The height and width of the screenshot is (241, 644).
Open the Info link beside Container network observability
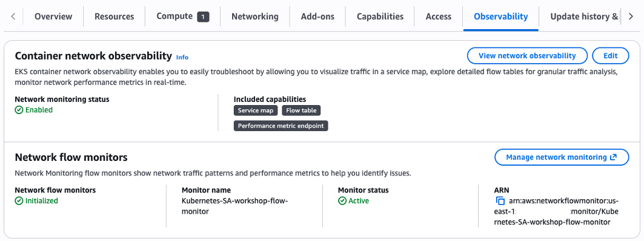coord(182,57)
